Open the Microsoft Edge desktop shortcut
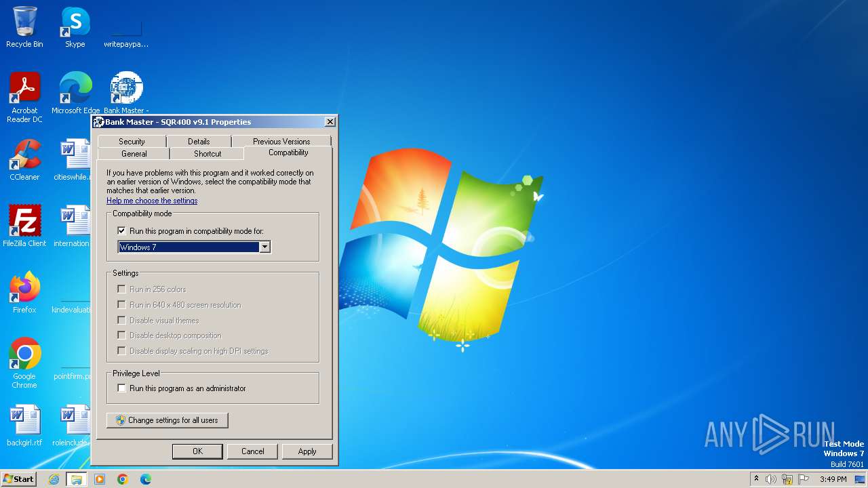The image size is (868, 488). (75, 93)
